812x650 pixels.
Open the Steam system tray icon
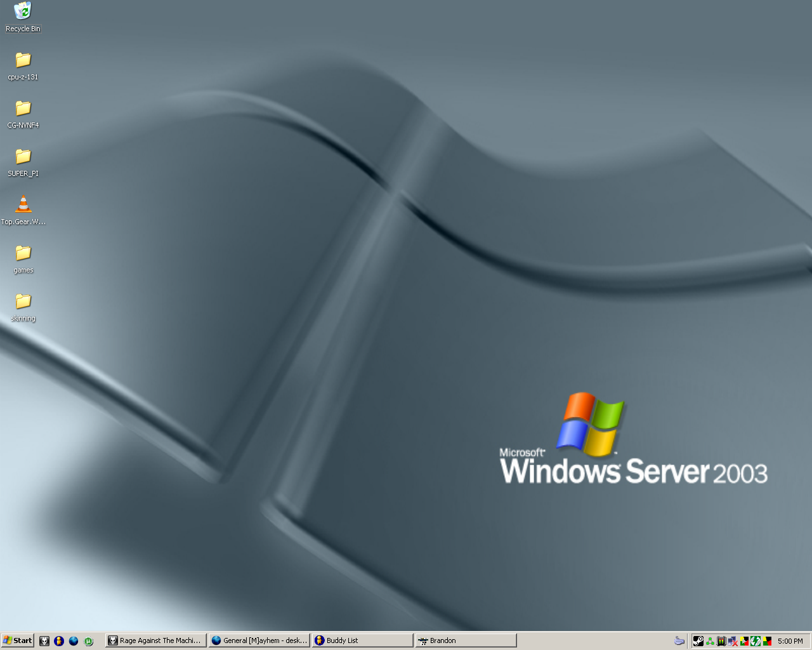pos(698,641)
